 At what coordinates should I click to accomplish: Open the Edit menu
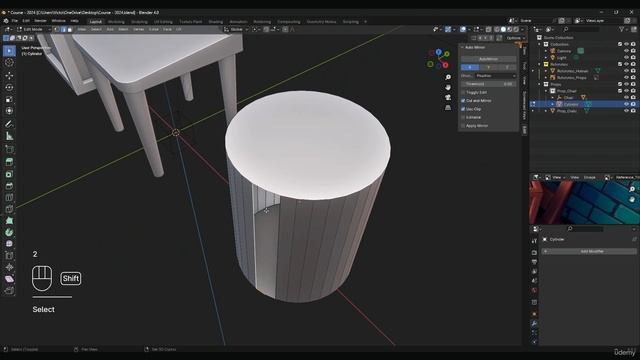pyautogui.click(x=26, y=21)
